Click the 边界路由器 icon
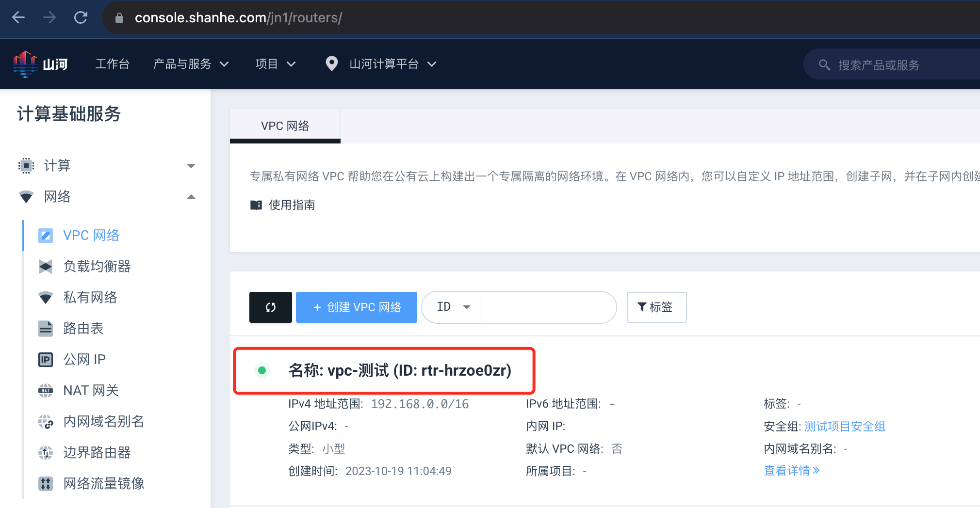Viewport: 980px width, 508px height. coord(46,453)
